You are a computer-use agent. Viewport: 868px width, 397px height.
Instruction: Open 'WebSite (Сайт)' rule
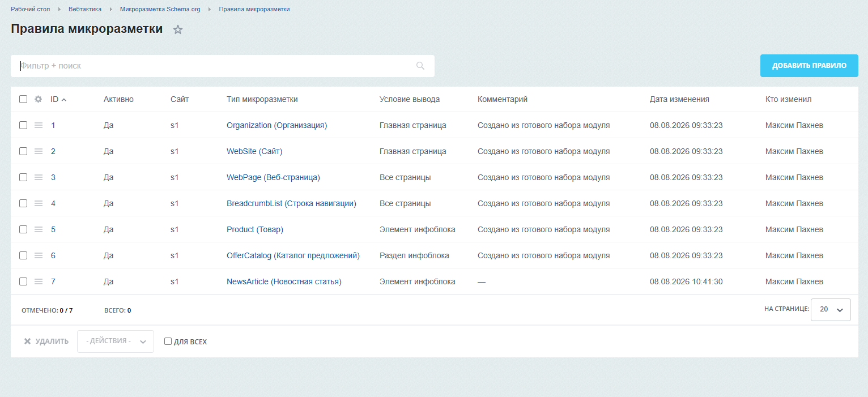[254, 151]
